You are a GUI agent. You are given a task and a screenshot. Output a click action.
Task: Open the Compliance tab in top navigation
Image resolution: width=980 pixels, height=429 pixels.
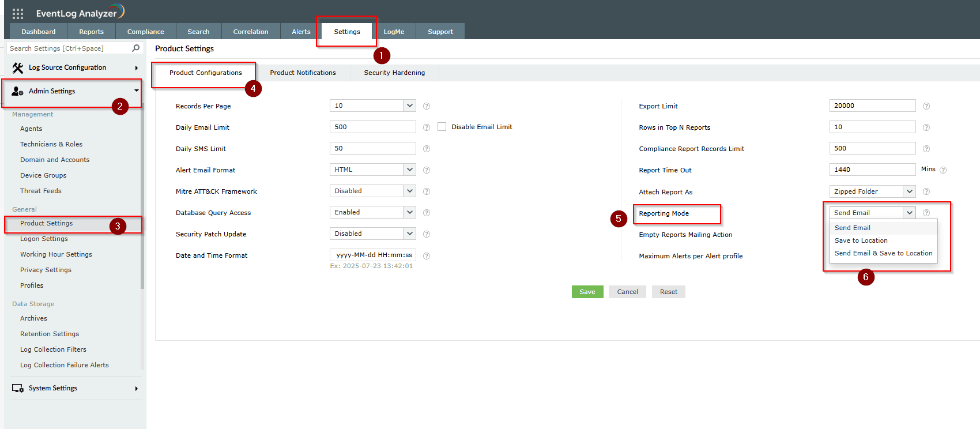click(x=145, y=32)
